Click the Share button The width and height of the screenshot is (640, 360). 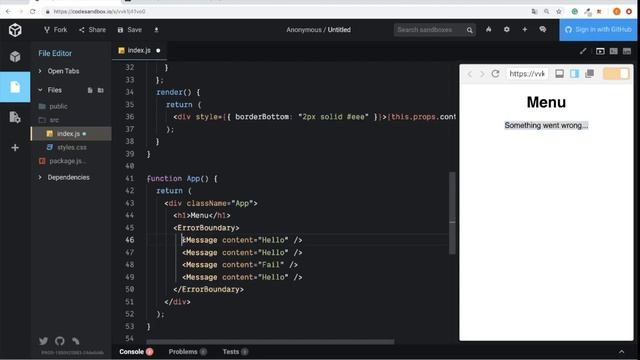[93, 30]
